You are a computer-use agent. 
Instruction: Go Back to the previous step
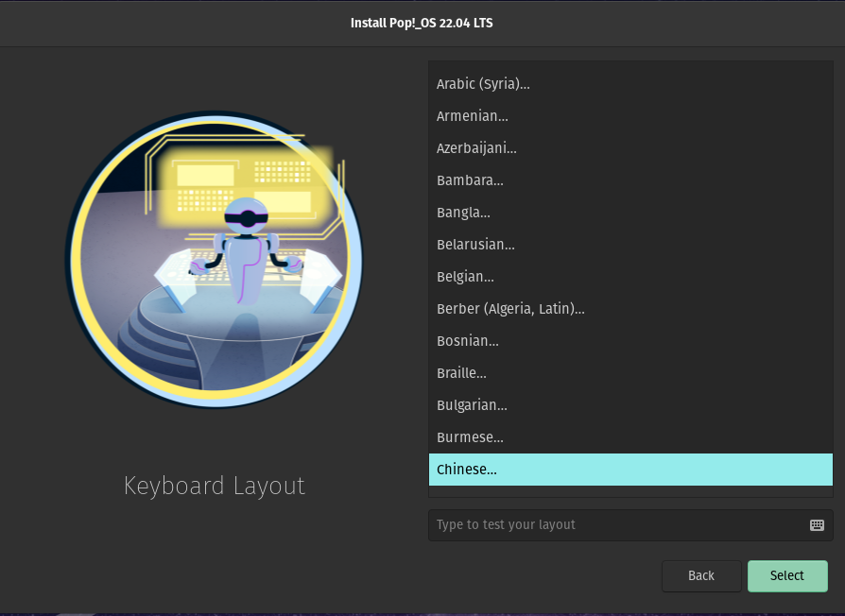pos(701,575)
